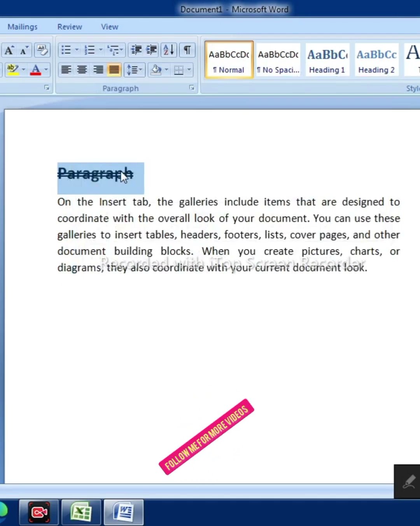Image resolution: width=420 pixels, height=526 pixels.
Task: Open the borders dropdown arrow
Action: tap(189, 70)
